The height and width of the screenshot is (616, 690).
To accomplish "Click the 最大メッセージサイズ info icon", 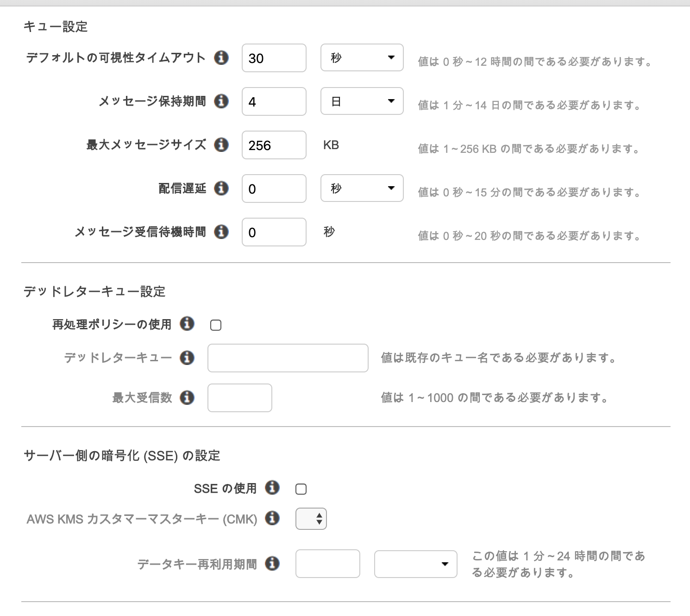I will point(223,145).
